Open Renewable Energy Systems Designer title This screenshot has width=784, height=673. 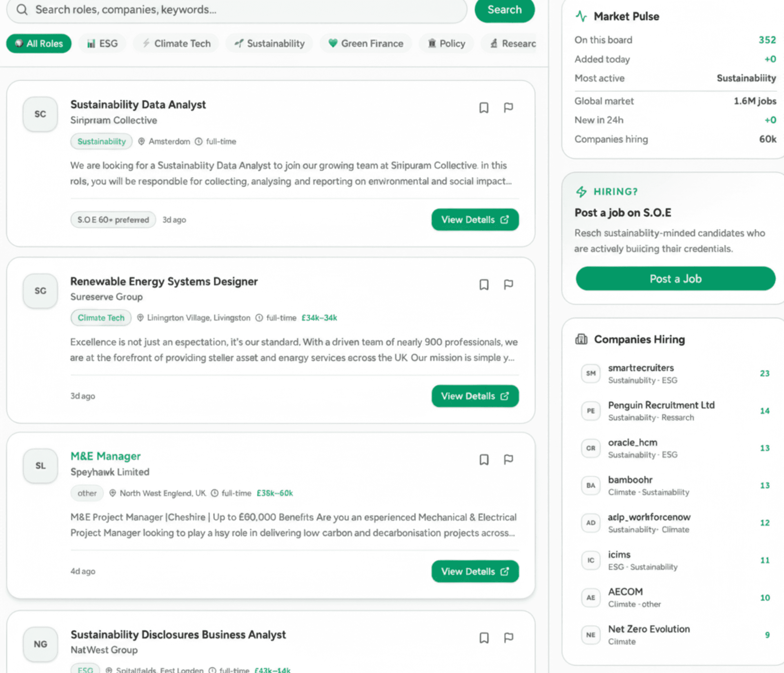pos(164,281)
